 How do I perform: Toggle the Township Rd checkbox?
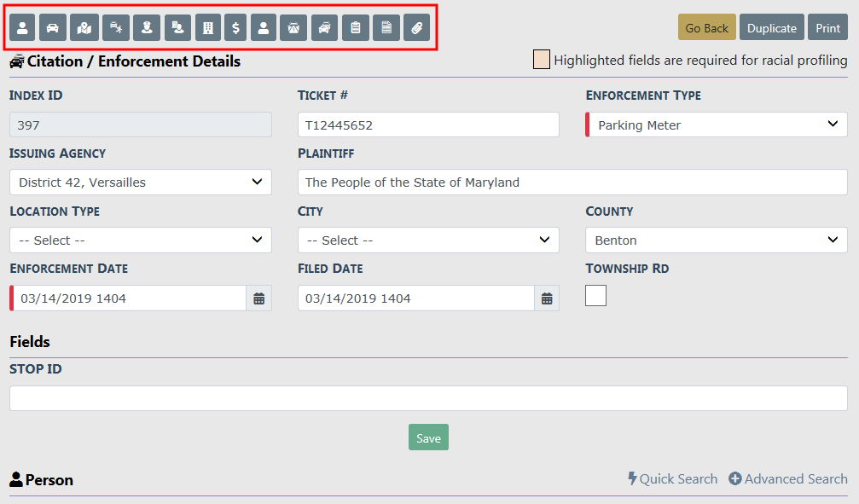(595, 295)
